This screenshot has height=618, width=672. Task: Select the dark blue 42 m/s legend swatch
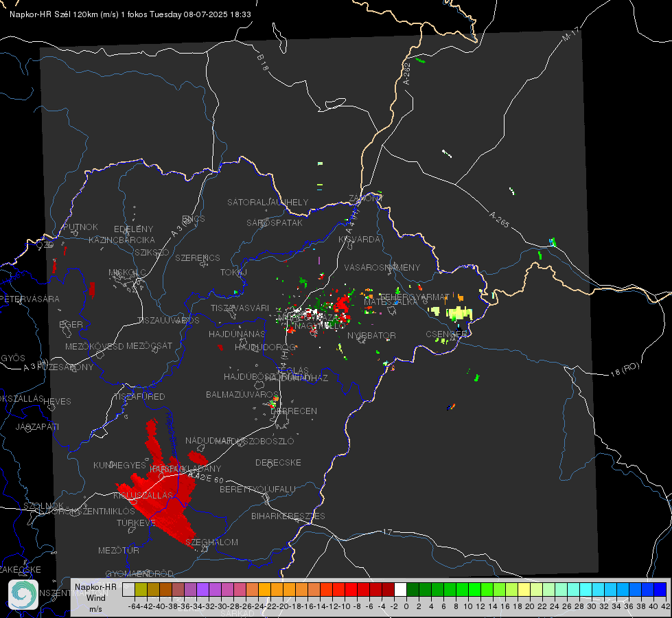[x=660, y=589]
